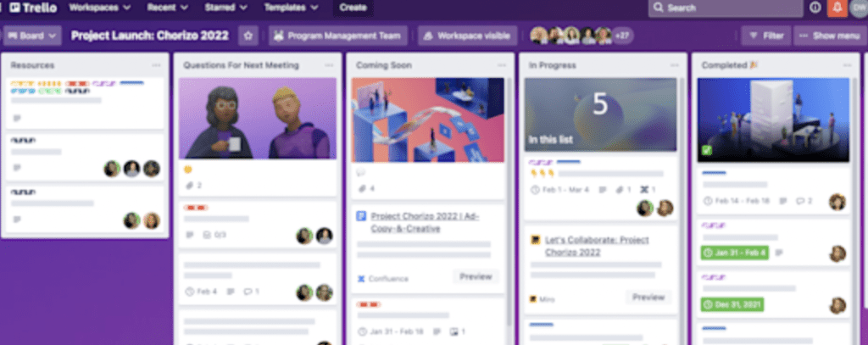Open the In Progress list options menu

(674, 65)
